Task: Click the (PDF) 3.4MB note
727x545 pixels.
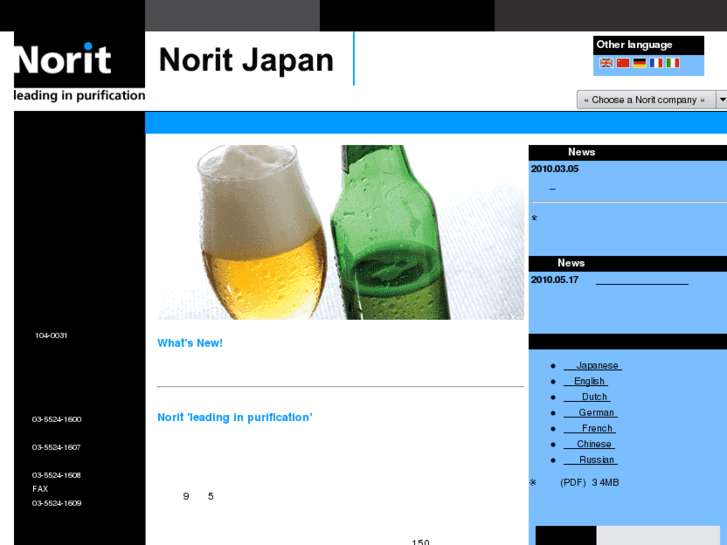Action: [x=589, y=483]
